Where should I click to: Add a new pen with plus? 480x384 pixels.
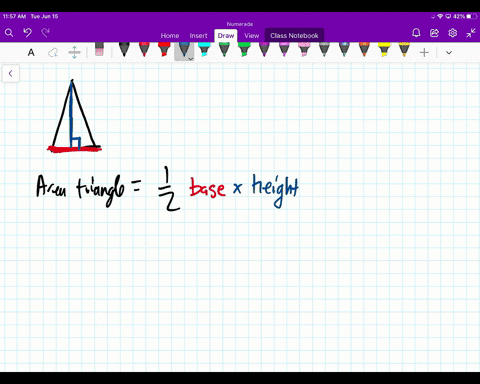coord(424,52)
